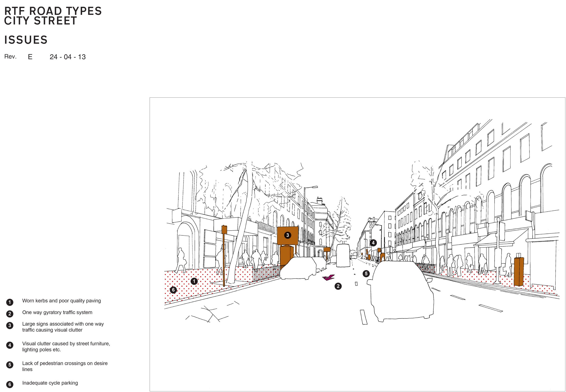Select 'Worn kerbs and poor quality paving' text
The height and width of the screenshot is (392, 566).
pos(61,301)
